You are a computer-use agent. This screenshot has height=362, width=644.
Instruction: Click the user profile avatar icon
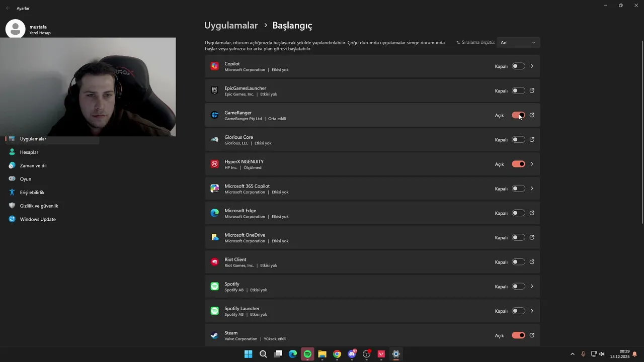pyautogui.click(x=16, y=29)
